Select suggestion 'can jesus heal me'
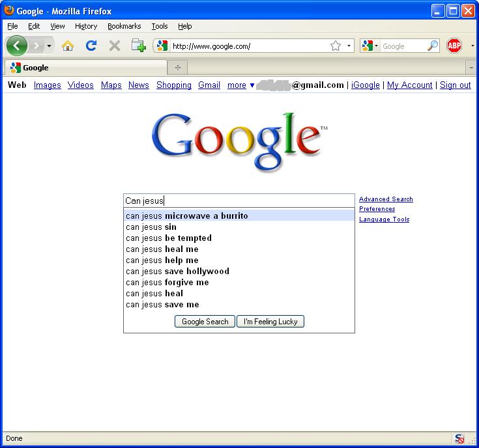The height and width of the screenshot is (448, 479). 239,249
